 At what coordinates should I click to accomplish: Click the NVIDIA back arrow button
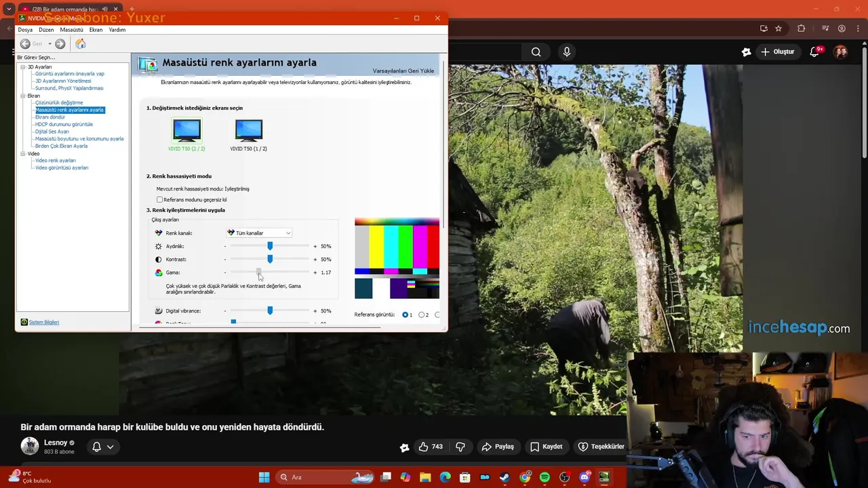click(25, 43)
